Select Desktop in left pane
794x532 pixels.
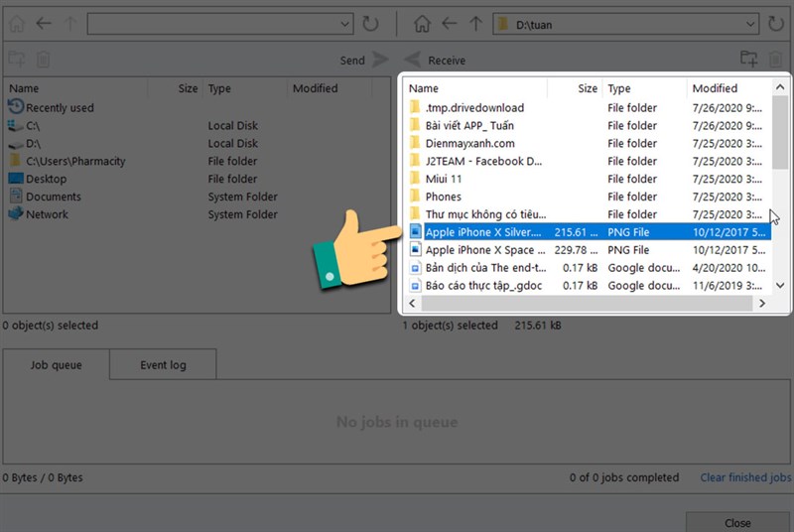click(46, 179)
